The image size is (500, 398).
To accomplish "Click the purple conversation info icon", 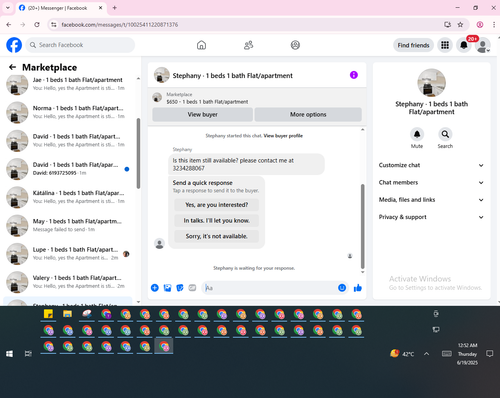I will (354, 75).
